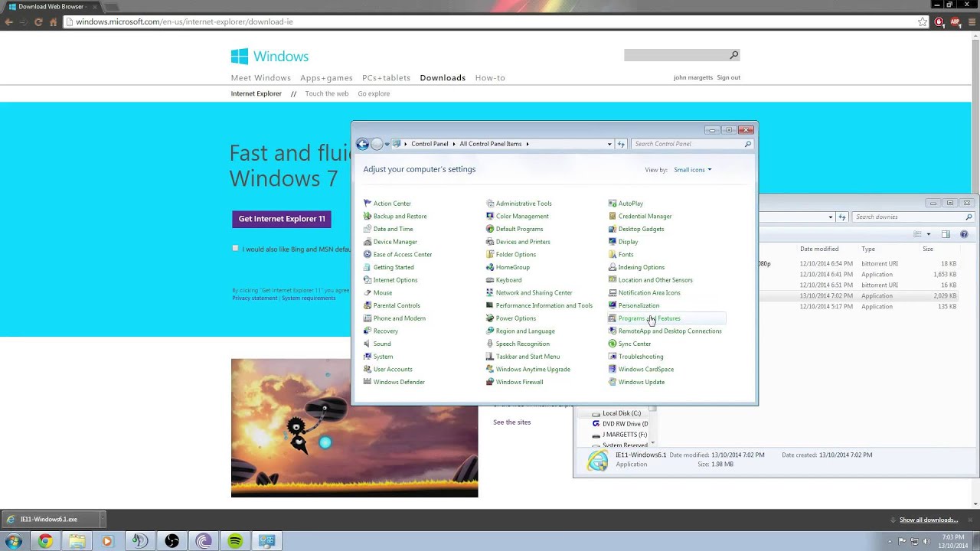Open Windows Explorer taskbar icon

click(x=77, y=541)
